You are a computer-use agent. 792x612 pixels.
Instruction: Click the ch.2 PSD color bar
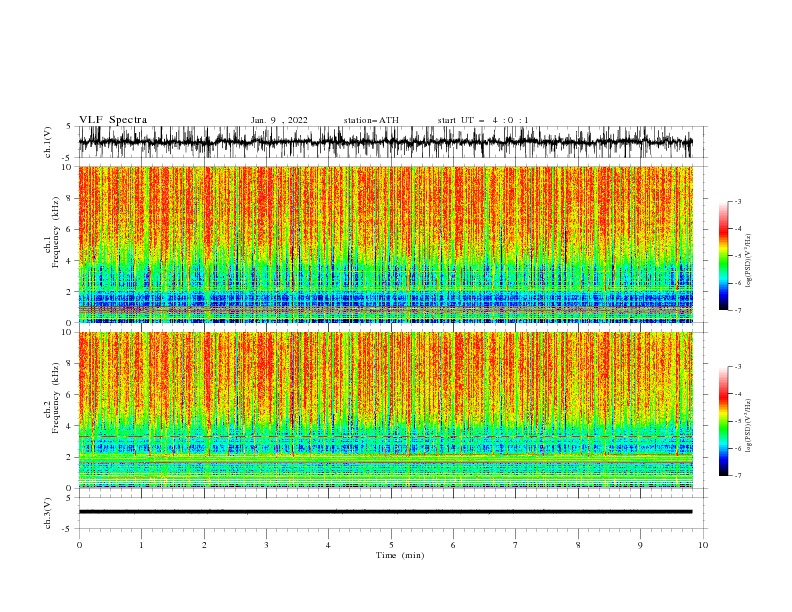pos(723,421)
